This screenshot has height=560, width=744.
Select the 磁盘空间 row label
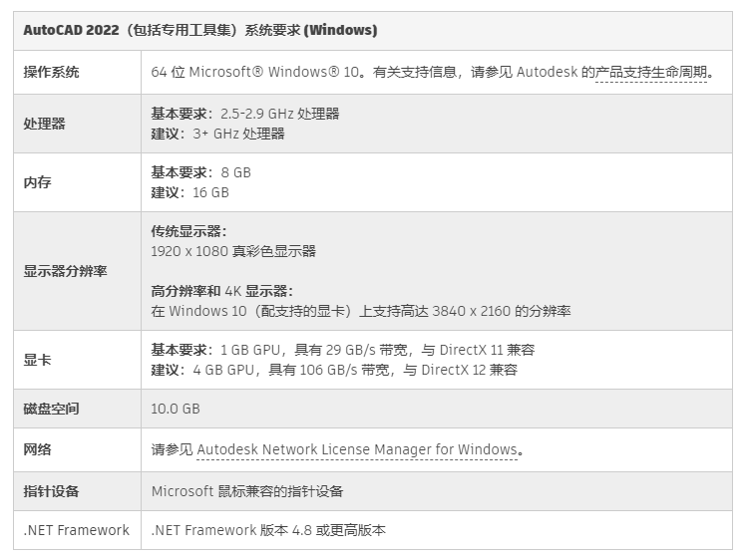tap(51, 409)
